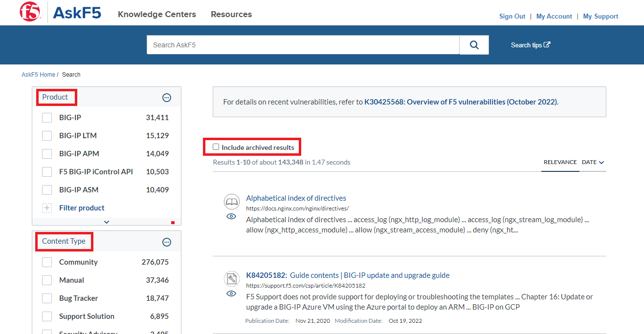
Task: Click the BIG-IP ASM count 10,409
Action: coord(157,190)
